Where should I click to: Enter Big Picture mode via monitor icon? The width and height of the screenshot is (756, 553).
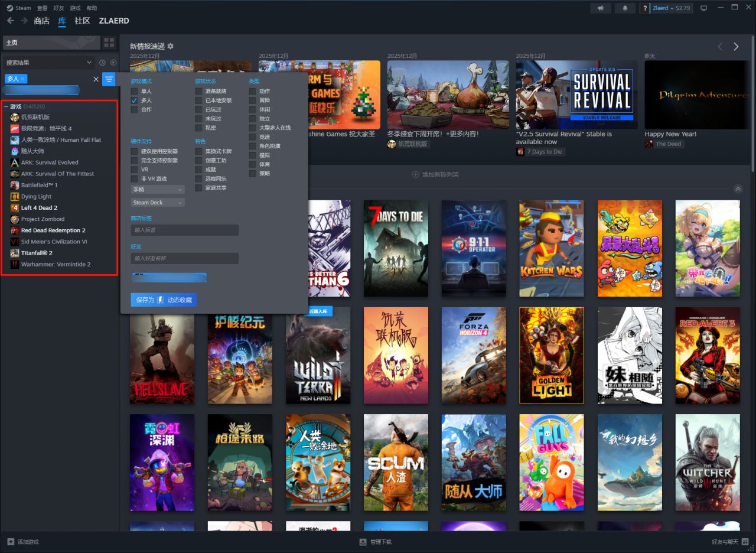[x=703, y=8]
